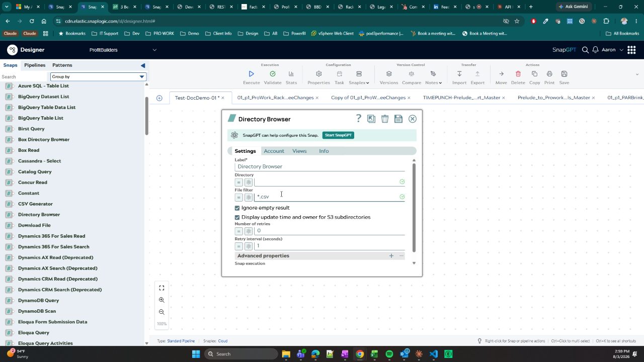Click the Compare versions scale icon
This screenshot has width=644, height=362.
(x=412, y=74)
